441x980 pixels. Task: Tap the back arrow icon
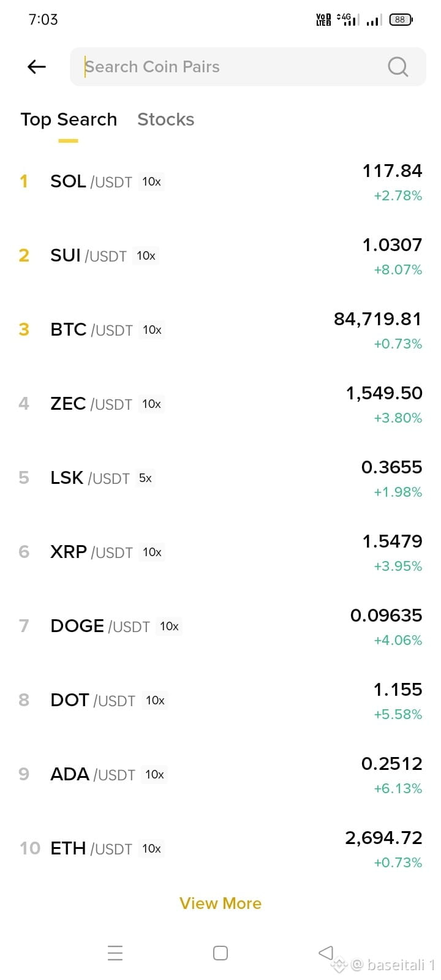pos(37,67)
